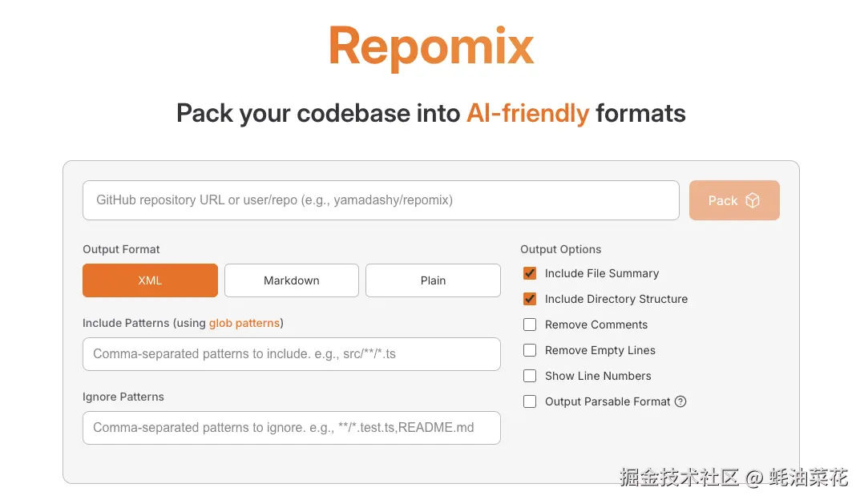Turn off Include Directory Structure
The height and width of the screenshot is (504, 864).
click(530, 299)
